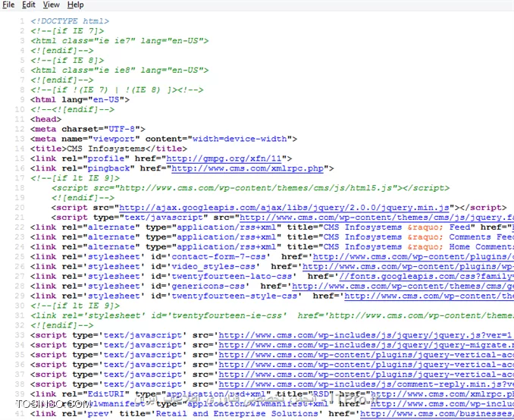The height and width of the screenshot is (420, 514).
Task: Open comment-reply.min.js script link
Action: pyautogui.click(x=366, y=384)
